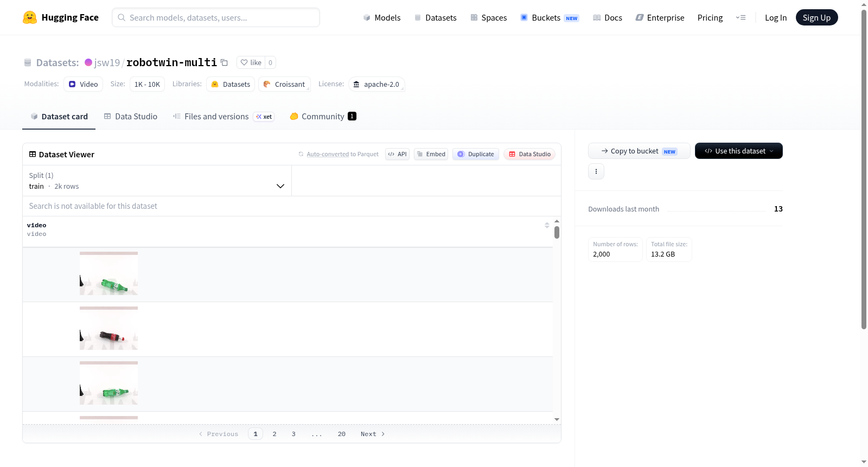Open the dark cola bottle video thumbnail
The width and height of the screenshot is (868, 467).
pos(108,328)
